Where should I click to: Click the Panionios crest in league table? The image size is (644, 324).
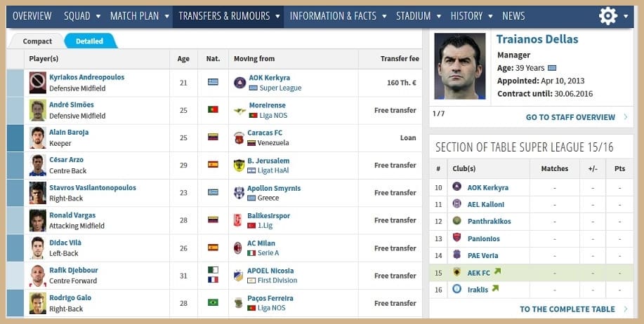pyautogui.click(x=457, y=238)
